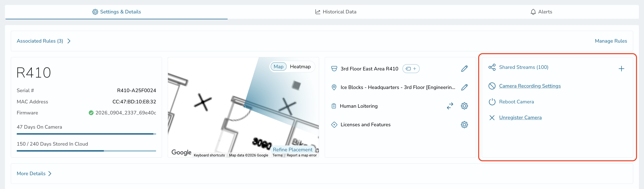Click the camera dome icon beside the camera name
This screenshot has width=644, height=189.
(334, 69)
